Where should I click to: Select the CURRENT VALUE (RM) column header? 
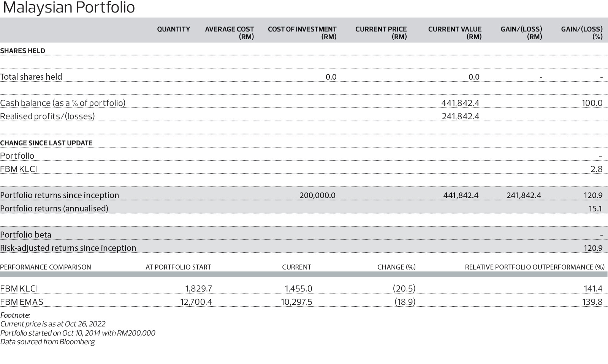click(454, 33)
